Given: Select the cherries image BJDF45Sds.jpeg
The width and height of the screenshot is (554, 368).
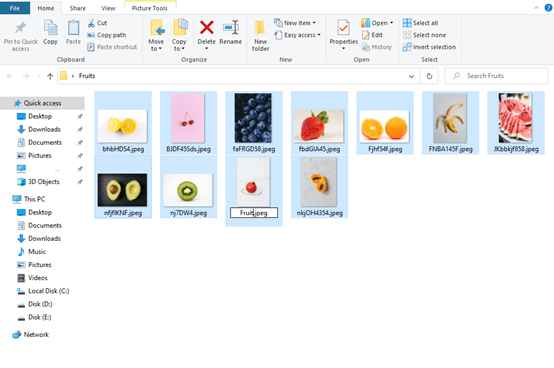Looking at the screenshot, I should tap(188, 123).
